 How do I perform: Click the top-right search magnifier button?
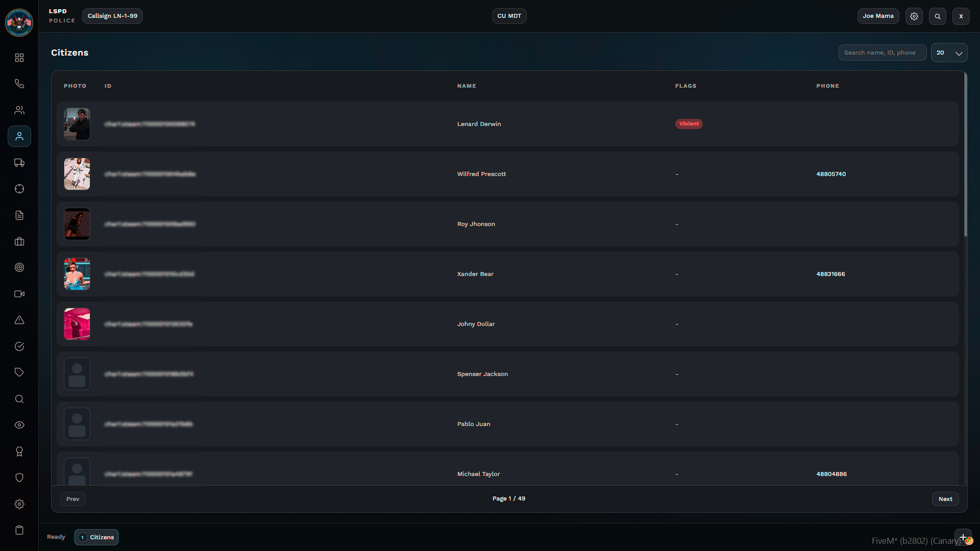pyautogui.click(x=938, y=16)
